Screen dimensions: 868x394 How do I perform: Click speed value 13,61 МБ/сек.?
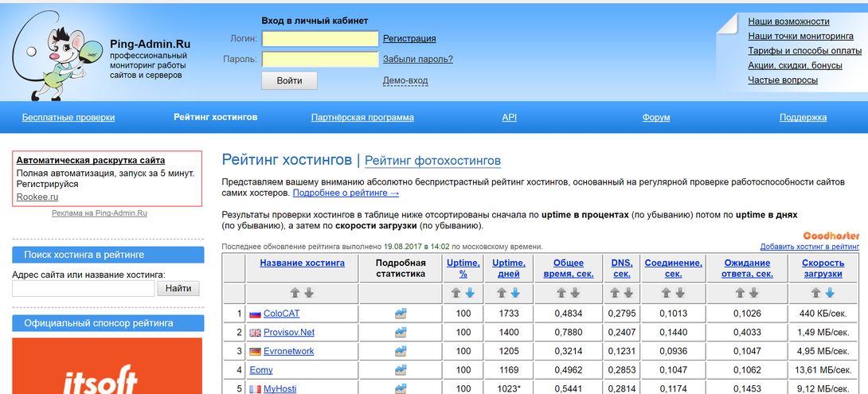823,370
